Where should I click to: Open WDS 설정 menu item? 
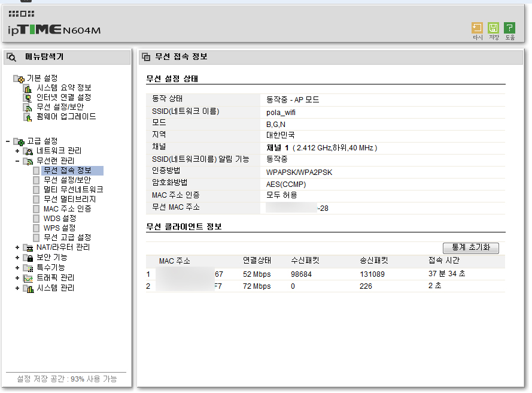click(60, 219)
